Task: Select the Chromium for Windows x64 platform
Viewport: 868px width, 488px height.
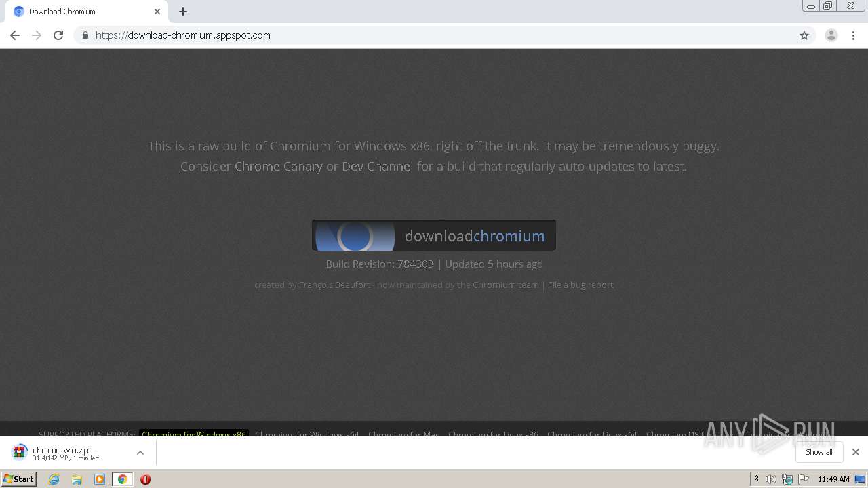Action: click(x=307, y=434)
